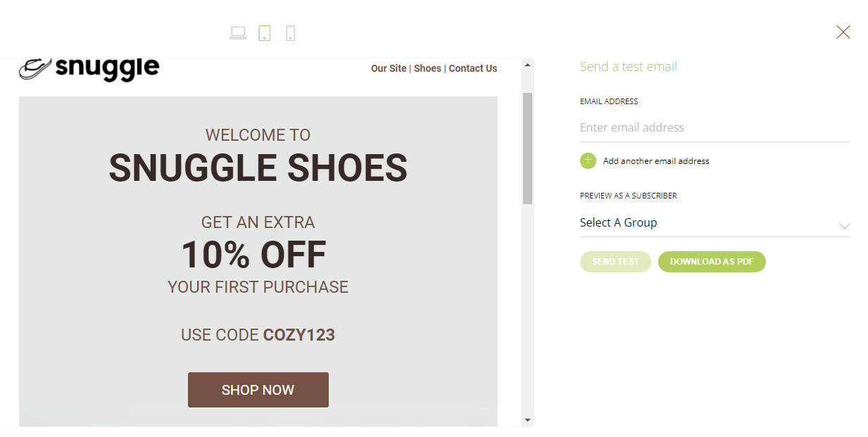Viewport: 868px width, 437px height.
Task: Close the preview window with X
Action: 843,32
